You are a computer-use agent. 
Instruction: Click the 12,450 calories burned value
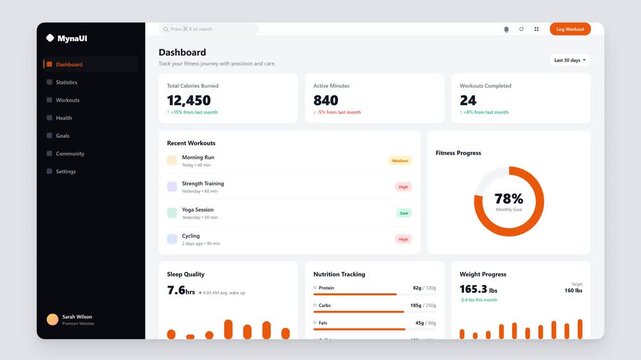[189, 100]
